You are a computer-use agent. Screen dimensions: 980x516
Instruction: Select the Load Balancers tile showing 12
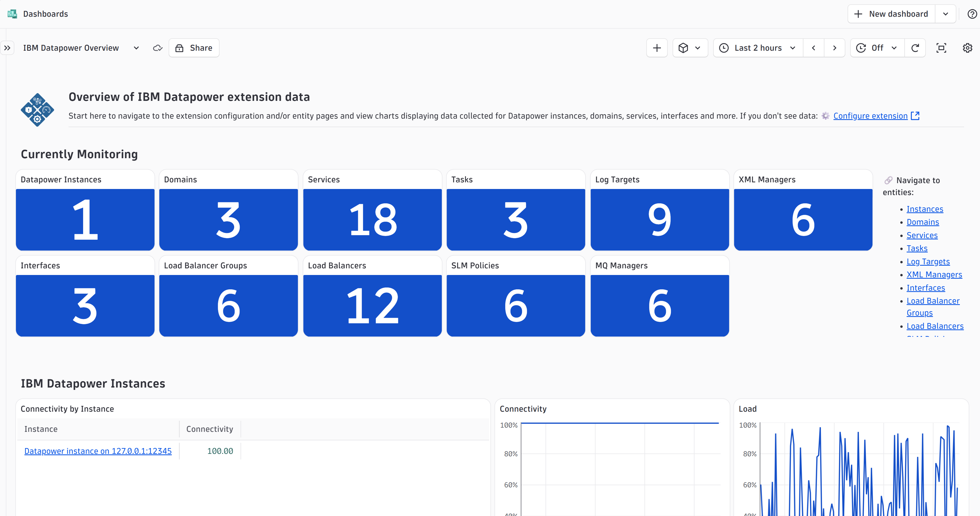[373, 296]
